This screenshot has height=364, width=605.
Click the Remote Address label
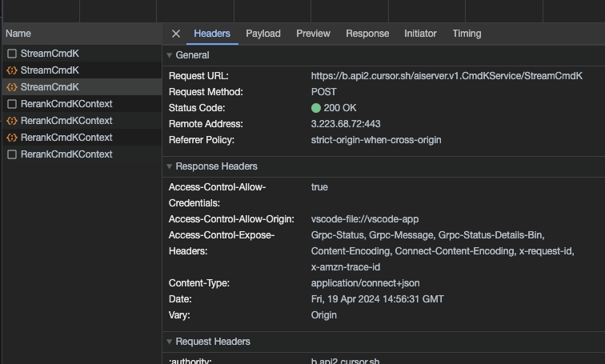(206, 124)
